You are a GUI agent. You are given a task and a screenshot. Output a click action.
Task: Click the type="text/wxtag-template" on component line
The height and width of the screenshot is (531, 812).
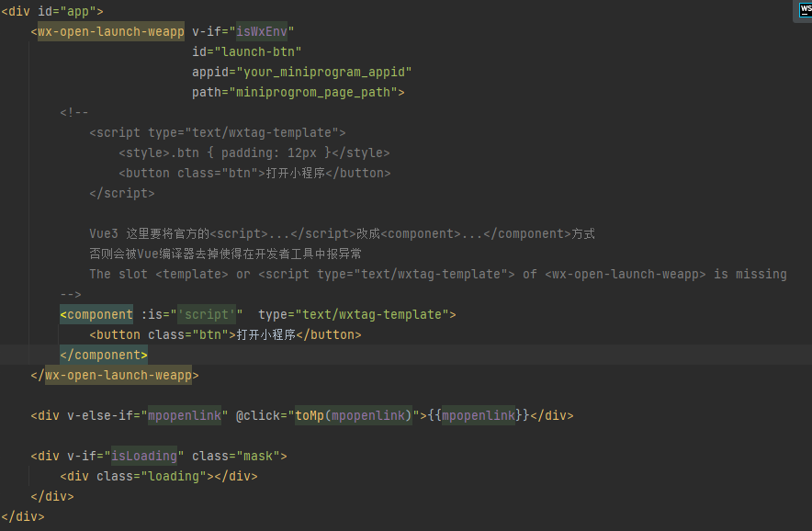click(x=353, y=314)
